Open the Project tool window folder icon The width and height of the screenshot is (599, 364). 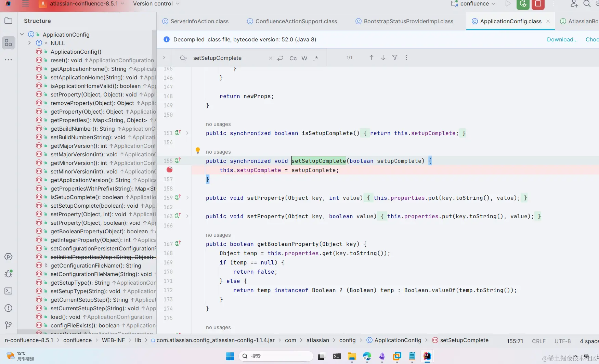9,21
